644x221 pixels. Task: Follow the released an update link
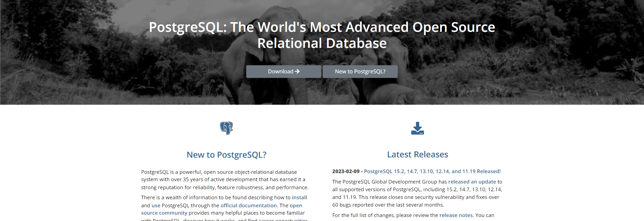(x=472, y=182)
